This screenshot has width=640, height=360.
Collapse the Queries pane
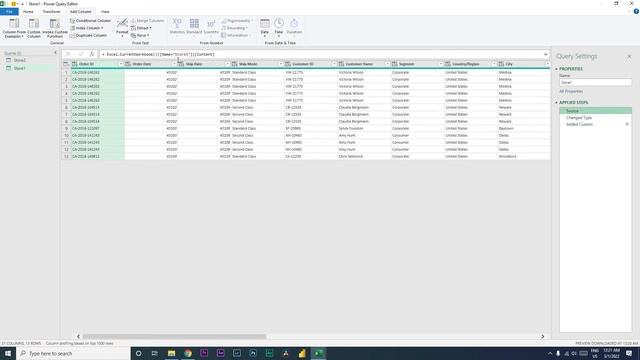pyautogui.click(x=56, y=53)
